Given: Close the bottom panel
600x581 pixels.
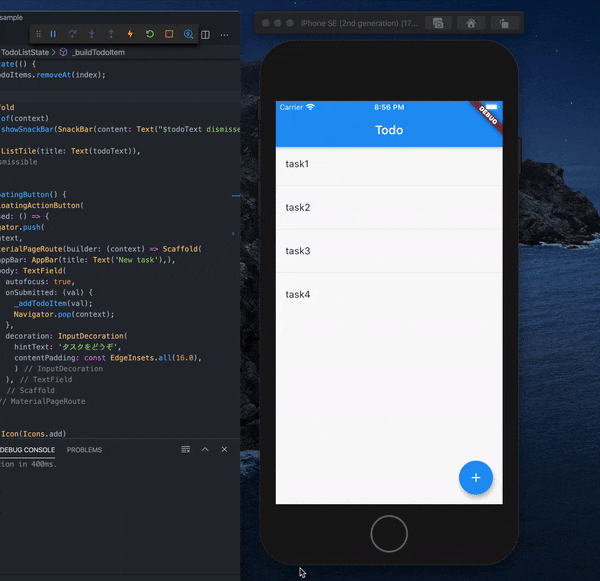Looking at the screenshot, I should (x=224, y=449).
